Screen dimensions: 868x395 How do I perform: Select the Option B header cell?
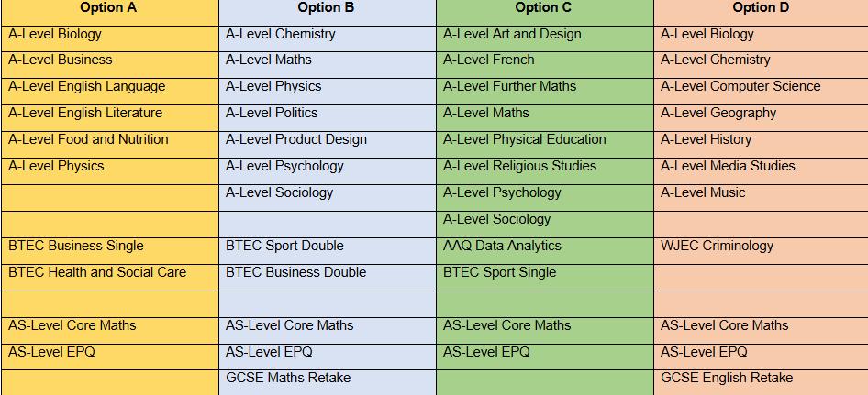(x=326, y=8)
